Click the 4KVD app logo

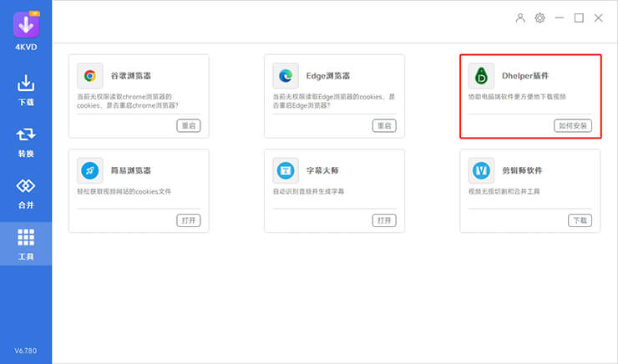[x=26, y=24]
